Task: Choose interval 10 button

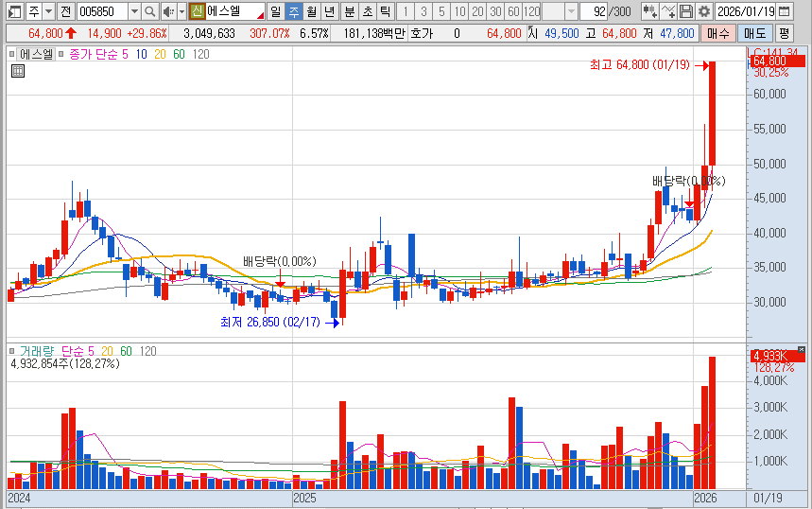Action: pos(459,11)
